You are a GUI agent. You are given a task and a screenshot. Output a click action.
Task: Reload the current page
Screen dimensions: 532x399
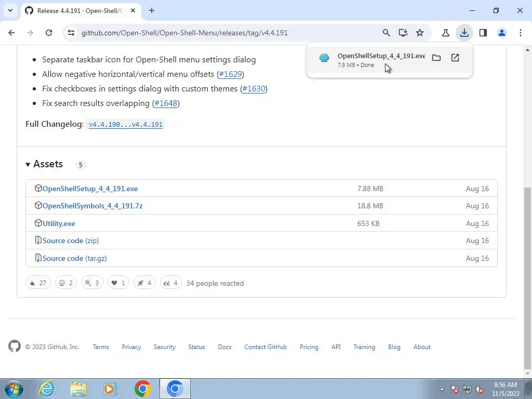coord(49,33)
